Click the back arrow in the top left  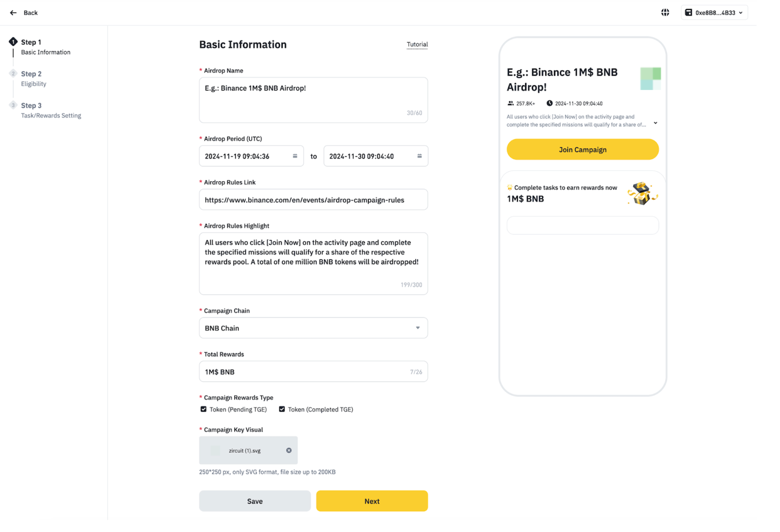click(x=14, y=12)
